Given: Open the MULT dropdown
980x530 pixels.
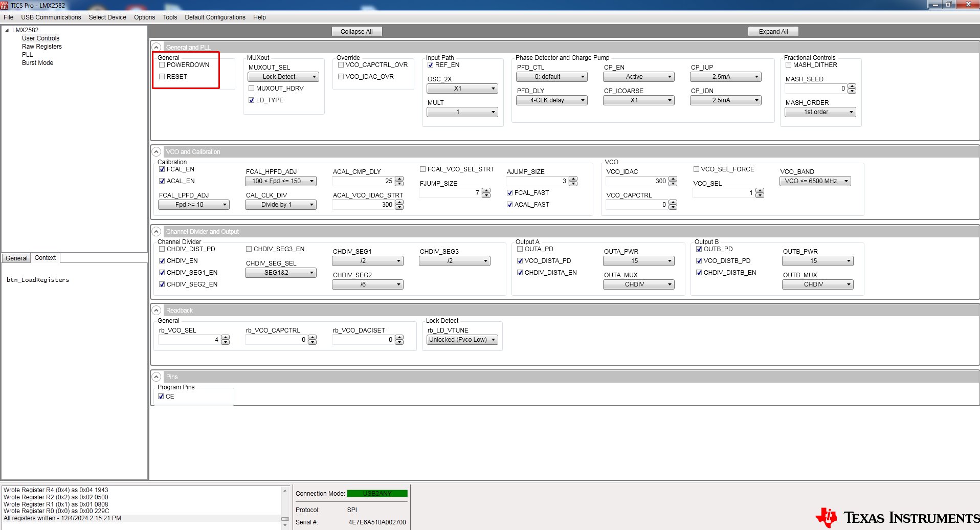Looking at the screenshot, I should click(462, 112).
